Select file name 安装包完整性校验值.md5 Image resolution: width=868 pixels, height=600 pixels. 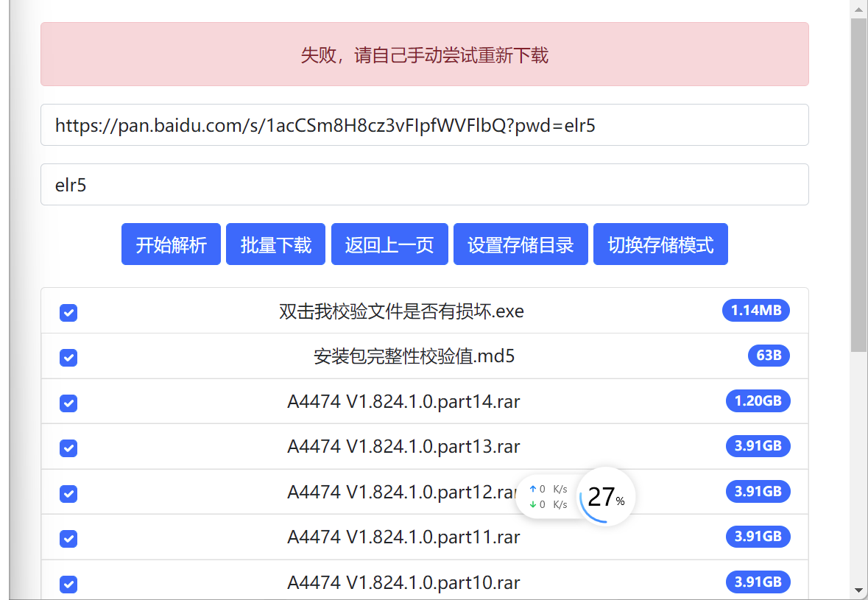(x=414, y=356)
